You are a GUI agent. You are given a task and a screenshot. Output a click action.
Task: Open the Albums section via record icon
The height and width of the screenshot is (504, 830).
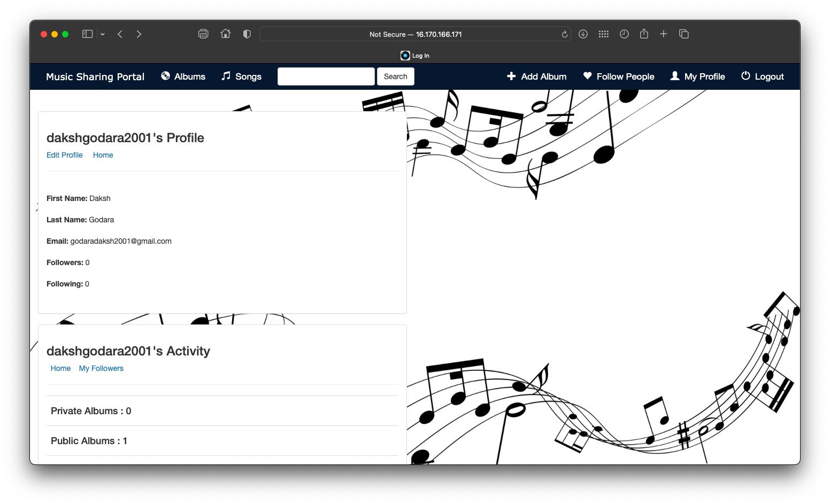tap(166, 76)
